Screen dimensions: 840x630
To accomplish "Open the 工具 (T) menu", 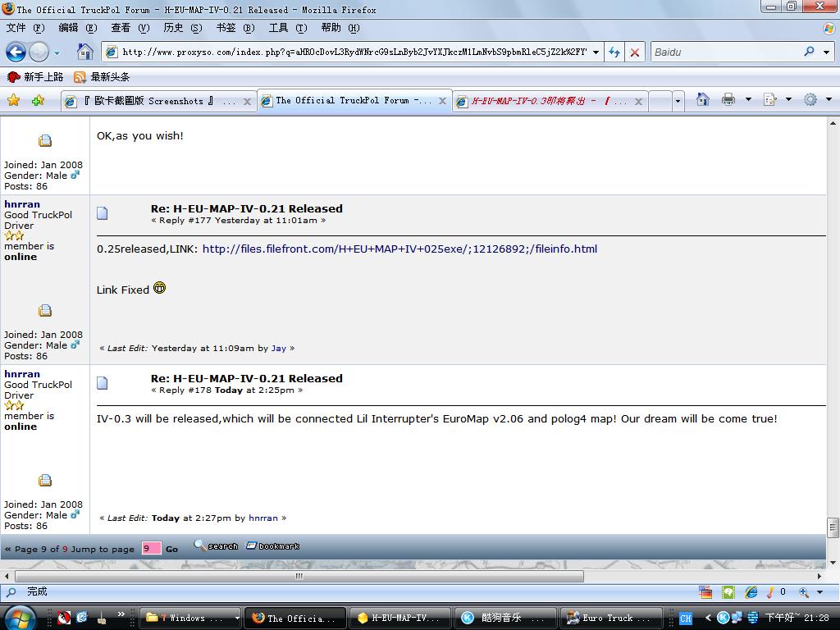I will pyautogui.click(x=288, y=28).
